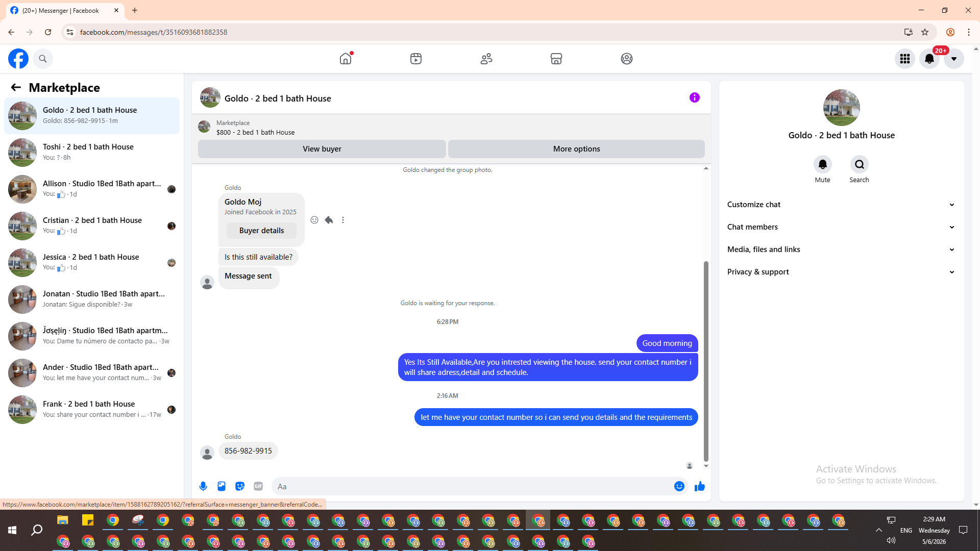Open the Windows Start menu
This screenshot has height=551, width=980.
click(12, 531)
